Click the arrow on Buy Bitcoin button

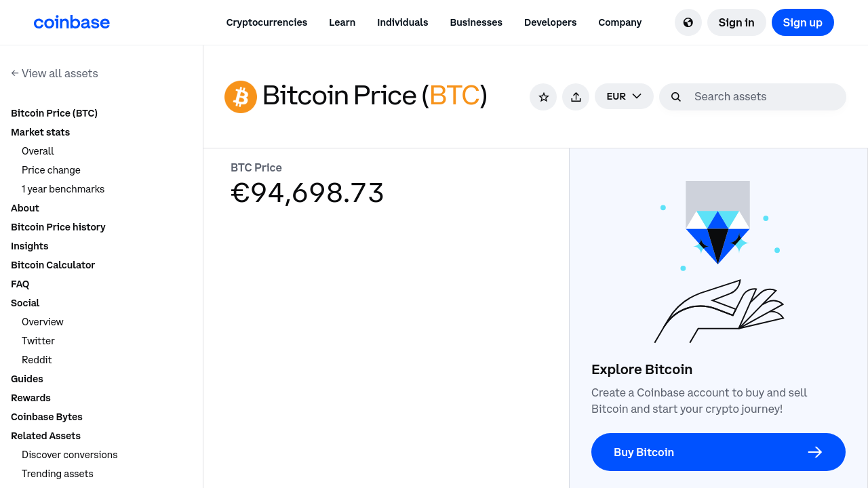click(x=814, y=452)
